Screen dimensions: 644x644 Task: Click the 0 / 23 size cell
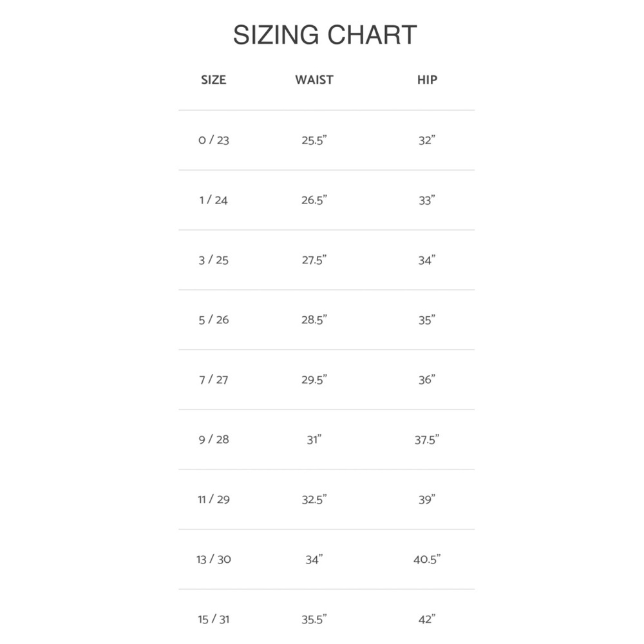pyautogui.click(x=214, y=140)
